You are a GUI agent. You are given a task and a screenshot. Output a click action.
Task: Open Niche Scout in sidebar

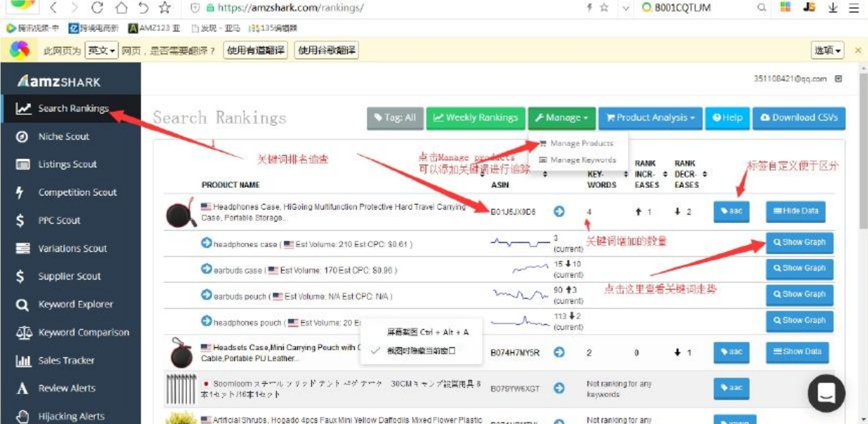coord(63,137)
